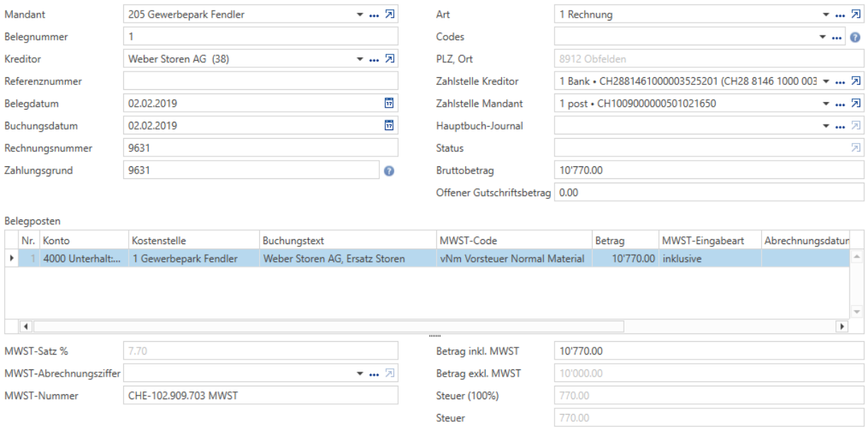The width and height of the screenshot is (868, 431).
Task: Open Codes lookup ellipsis button
Action: [836, 37]
